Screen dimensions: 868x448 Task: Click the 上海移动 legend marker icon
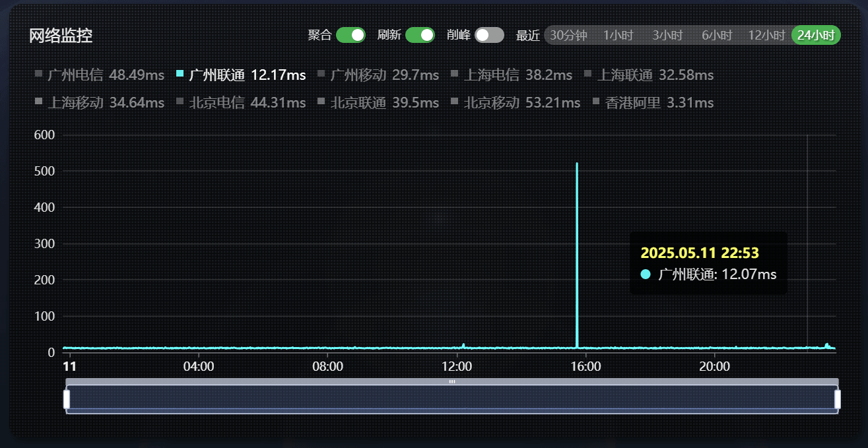tap(38, 102)
